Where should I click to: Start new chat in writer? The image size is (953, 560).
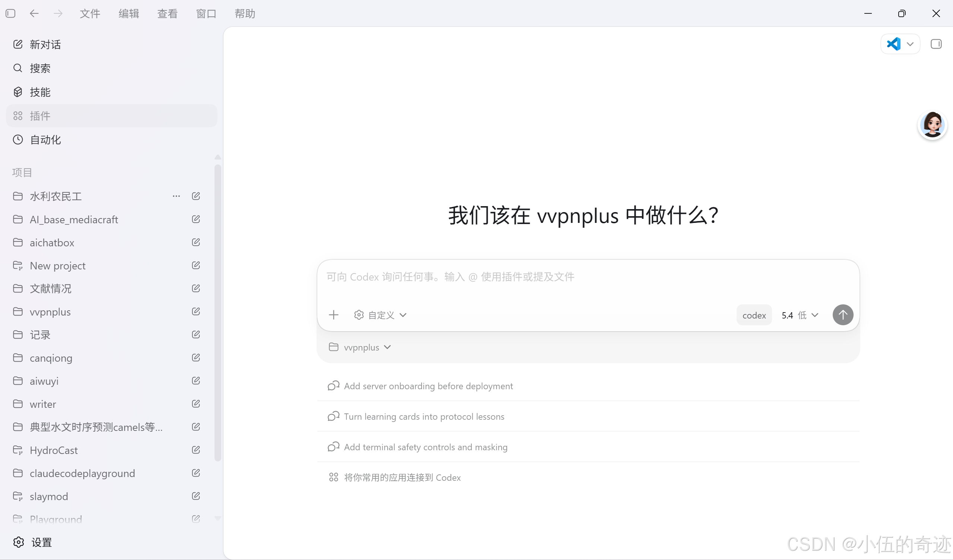[x=196, y=404]
